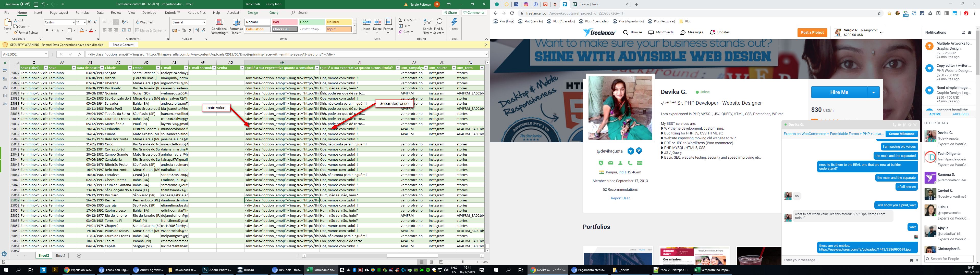This screenshot has width=980, height=275.
Task: Click the Hire Me button
Action: point(839,92)
